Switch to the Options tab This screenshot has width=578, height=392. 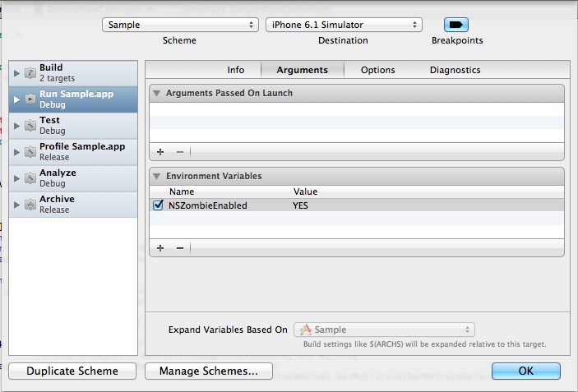pyautogui.click(x=378, y=70)
